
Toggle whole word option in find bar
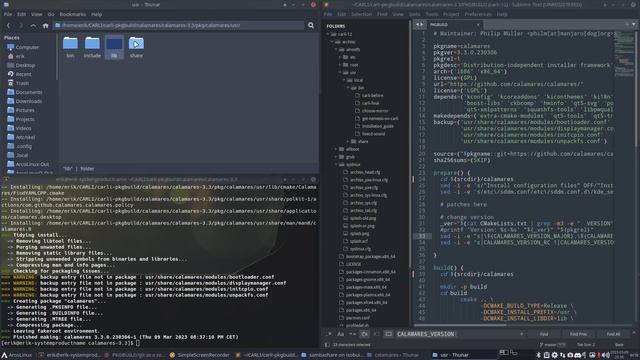pyautogui.click(x=352, y=334)
